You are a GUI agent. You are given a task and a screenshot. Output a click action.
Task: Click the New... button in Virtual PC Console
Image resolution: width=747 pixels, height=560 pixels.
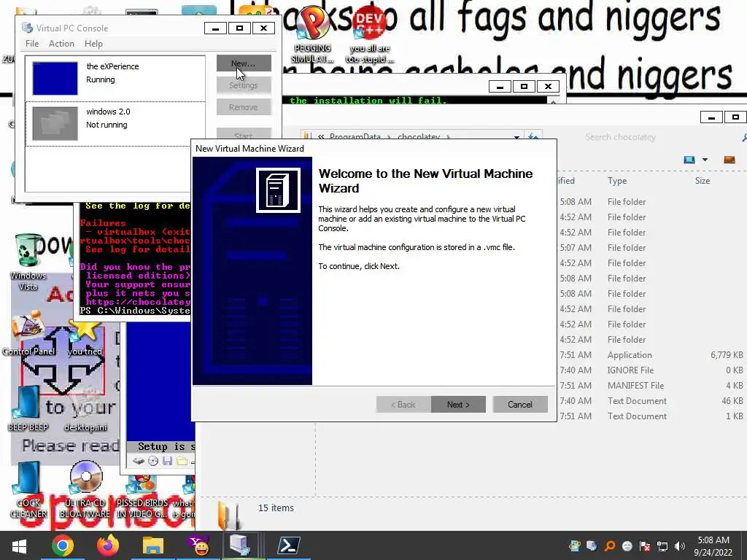point(244,63)
